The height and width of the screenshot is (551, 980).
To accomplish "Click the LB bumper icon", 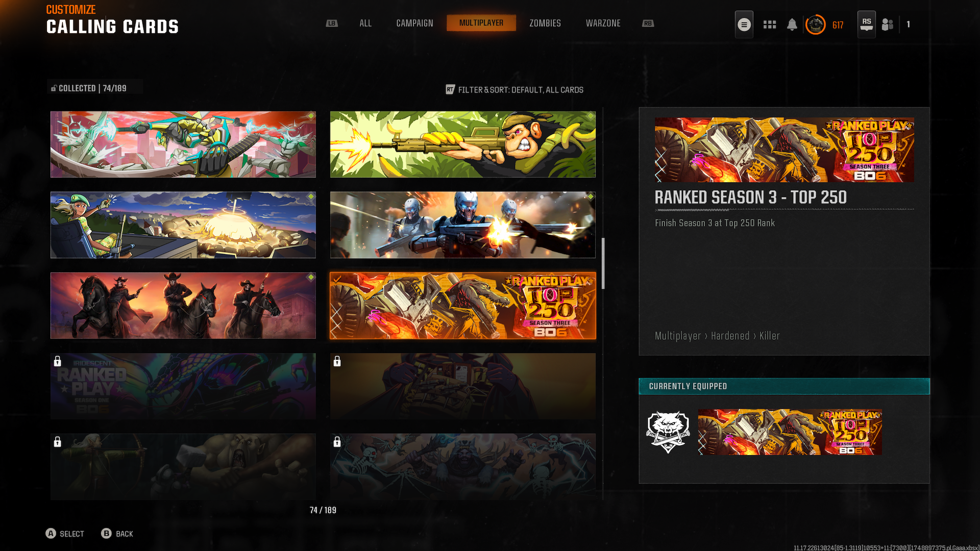I will (x=332, y=23).
